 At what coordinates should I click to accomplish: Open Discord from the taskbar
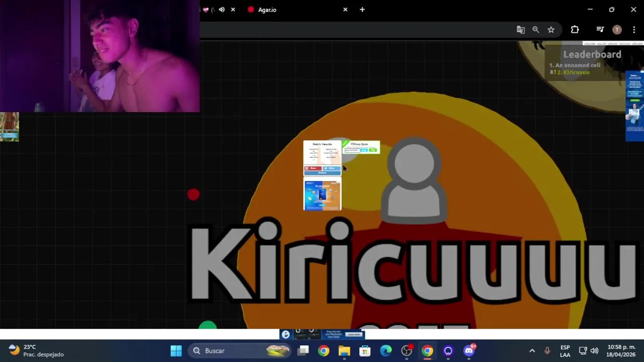pyautogui.click(x=469, y=351)
